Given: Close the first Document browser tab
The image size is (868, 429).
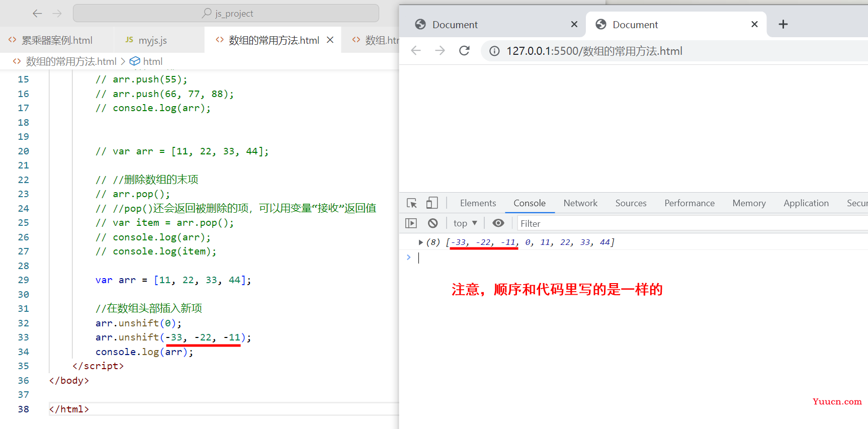Looking at the screenshot, I should [x=574, y=24].
